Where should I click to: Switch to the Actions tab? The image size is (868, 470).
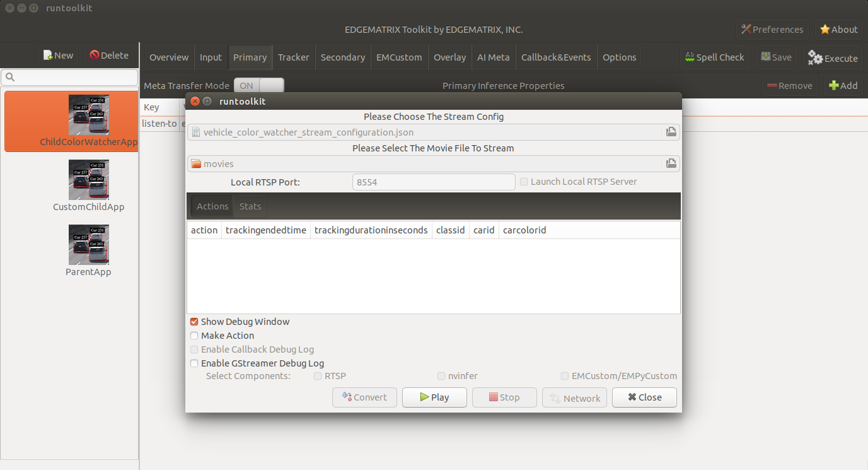click(x=212, y=206)
